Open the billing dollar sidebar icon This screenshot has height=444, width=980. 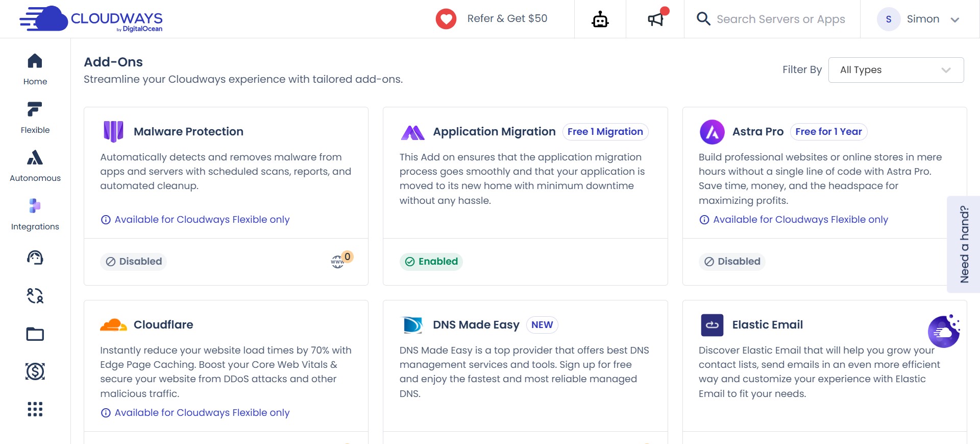[35, 371]
